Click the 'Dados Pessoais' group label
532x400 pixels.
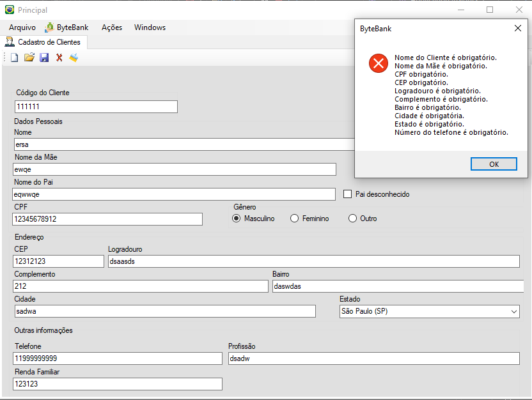coord(38,121)
